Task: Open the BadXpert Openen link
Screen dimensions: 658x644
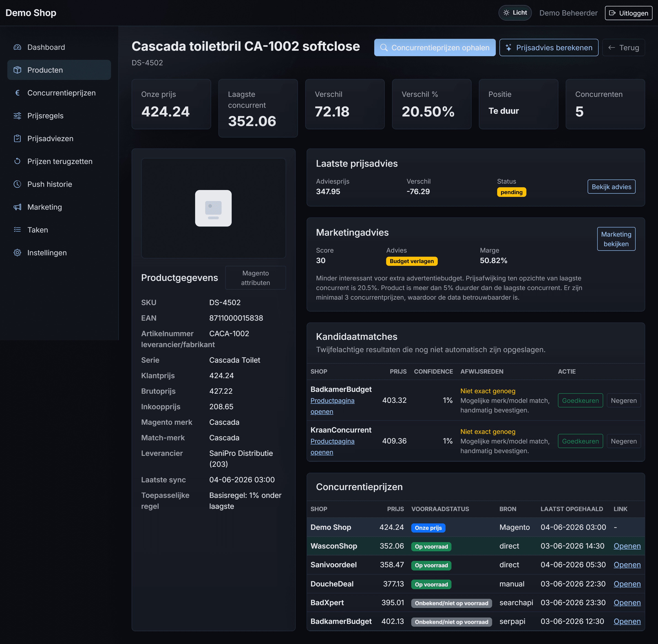Action: [627, 602]
